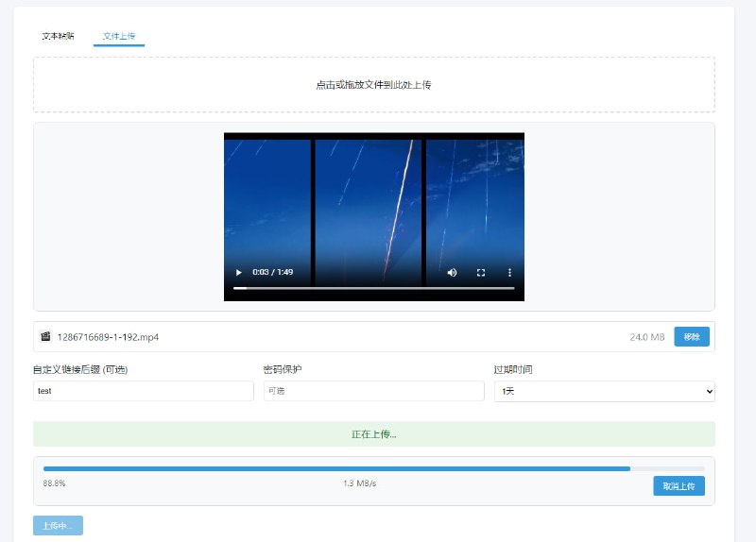Click the 0:03 / 1:49 time display
Viewport: 756px width, 542px height.
coord(272,272)
